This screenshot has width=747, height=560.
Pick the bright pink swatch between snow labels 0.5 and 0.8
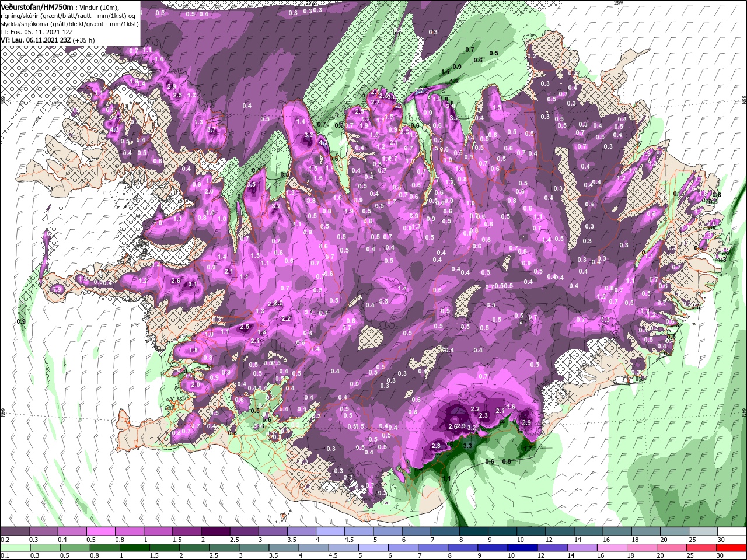pyautogui.click(x=100, y=532)
